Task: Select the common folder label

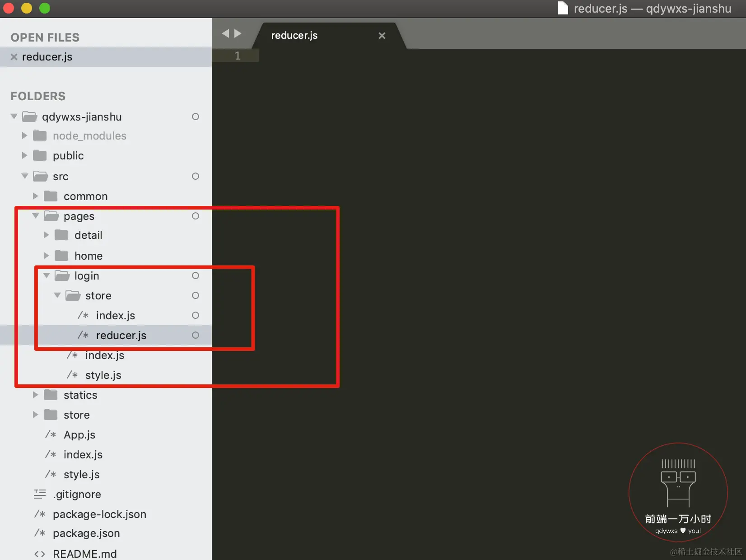Action: [86, 196]
